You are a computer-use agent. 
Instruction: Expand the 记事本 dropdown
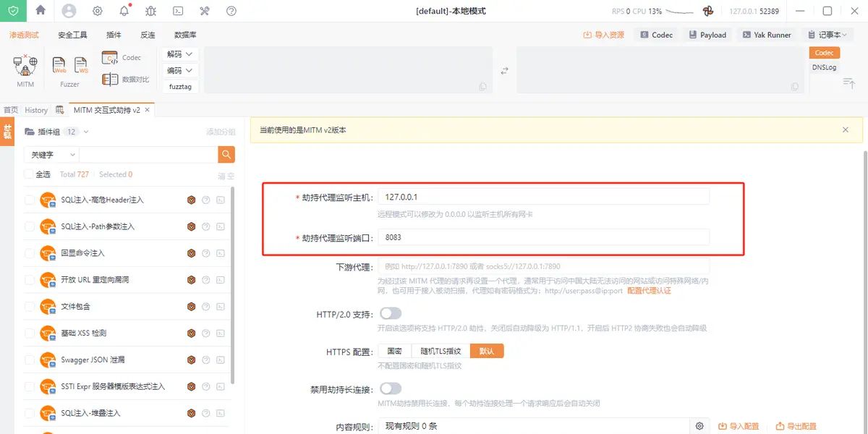(x=827, y=35)
